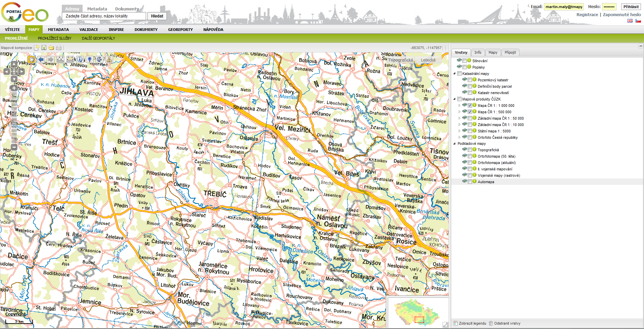Focus the Email input field
The image size is (644, 329).
pos(564,7)
